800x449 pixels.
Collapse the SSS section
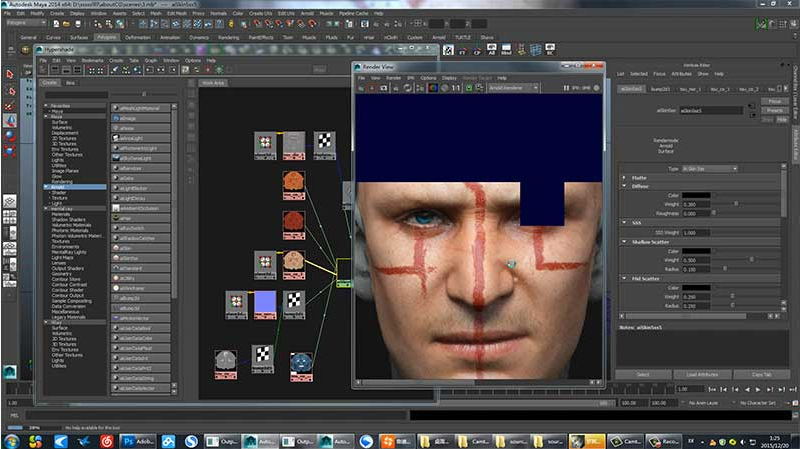coord(624,223)
